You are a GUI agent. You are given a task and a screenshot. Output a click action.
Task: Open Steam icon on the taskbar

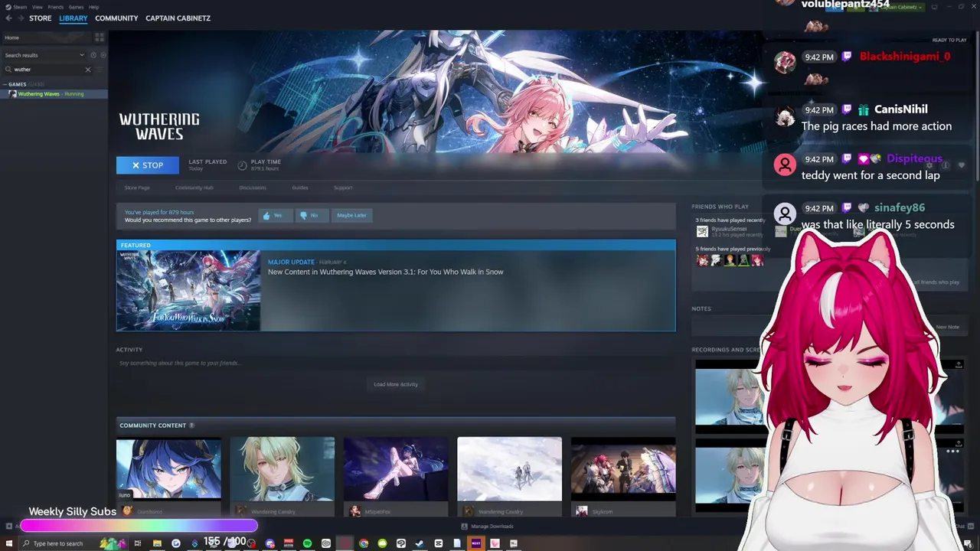420,543
